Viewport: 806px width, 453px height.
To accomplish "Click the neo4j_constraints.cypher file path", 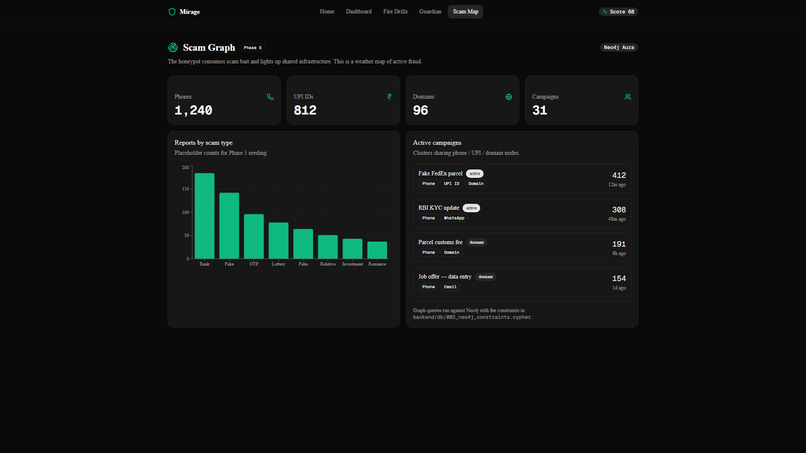I will [472, 317].
